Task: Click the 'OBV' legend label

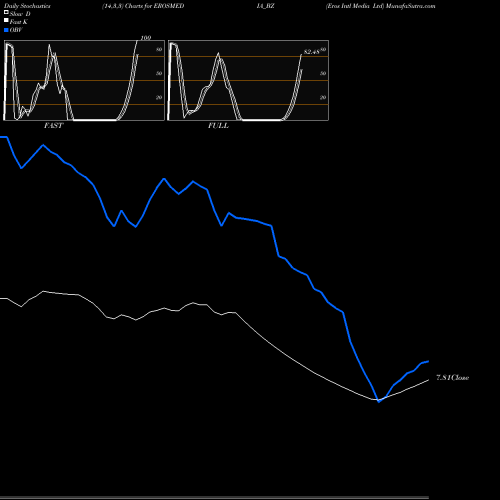Action: coord(16,30)
